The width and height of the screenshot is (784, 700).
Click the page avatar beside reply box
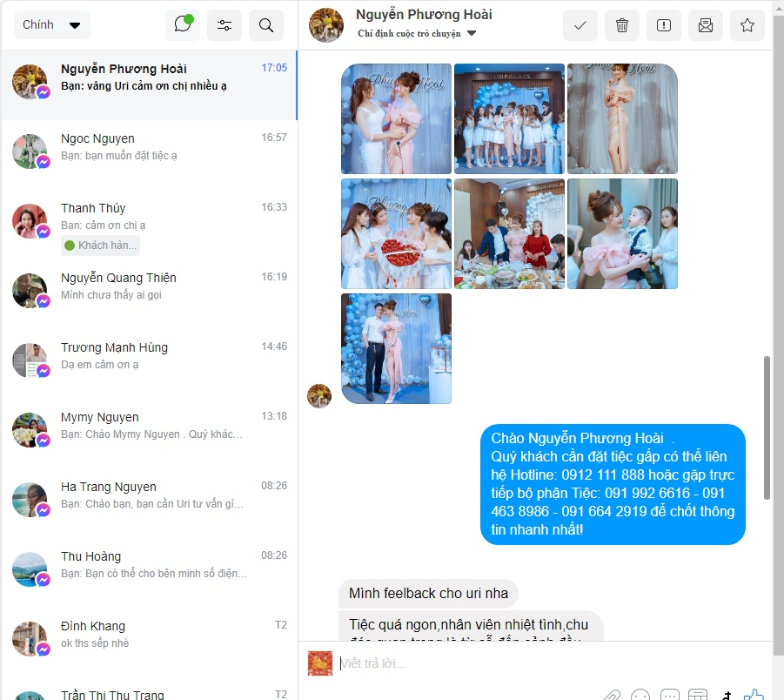point(320,663)
